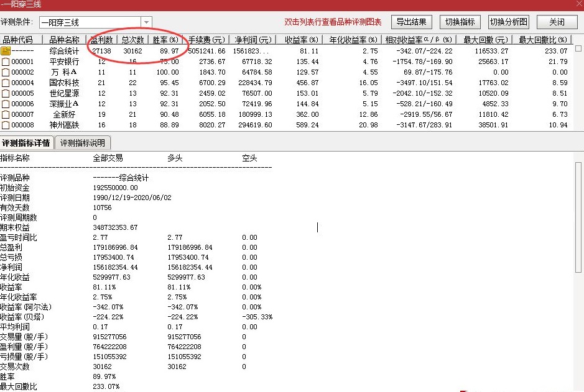Image resolution: width=584 pixels, height=392 pixels.
Task: Sort by the 盈利数 column header
Action: pyautogui.click(x=101, y=40)
